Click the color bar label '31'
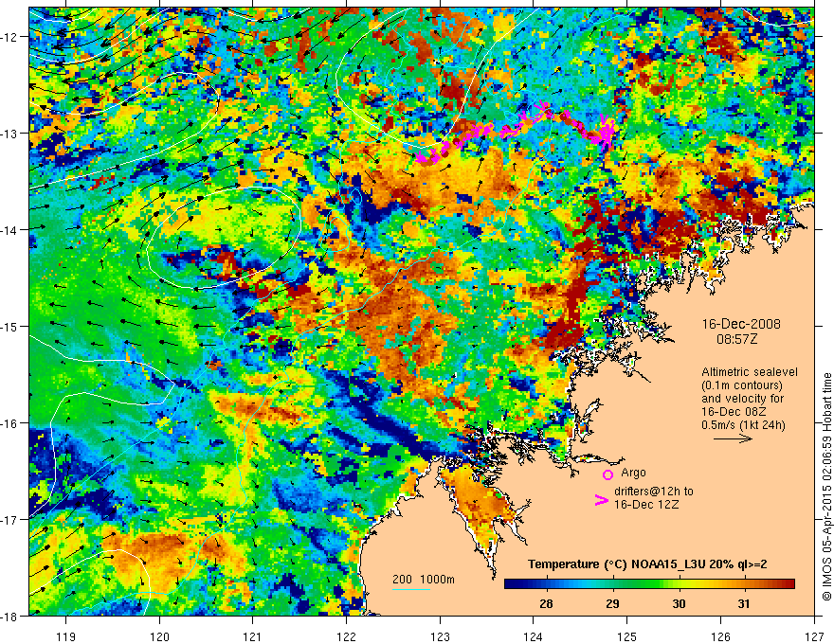This screenshot has width=834, height=644. pos(744,603)
